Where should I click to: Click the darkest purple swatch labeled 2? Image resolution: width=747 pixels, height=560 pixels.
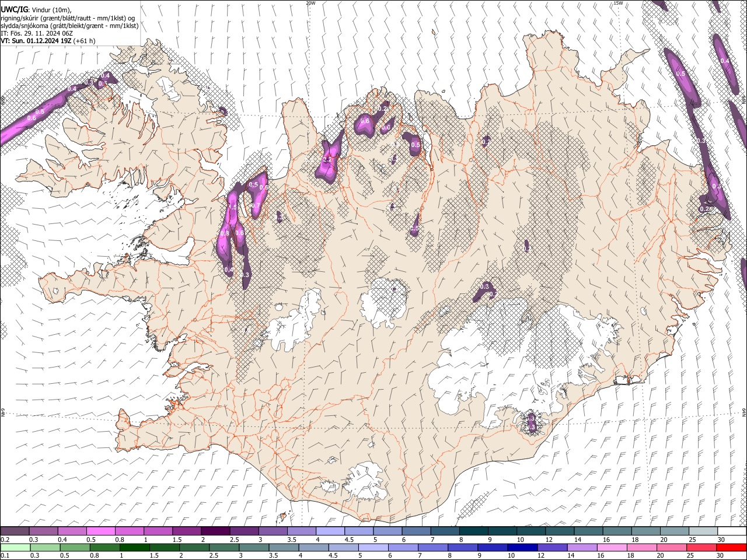pyautogui.click(x=215, y=531)
